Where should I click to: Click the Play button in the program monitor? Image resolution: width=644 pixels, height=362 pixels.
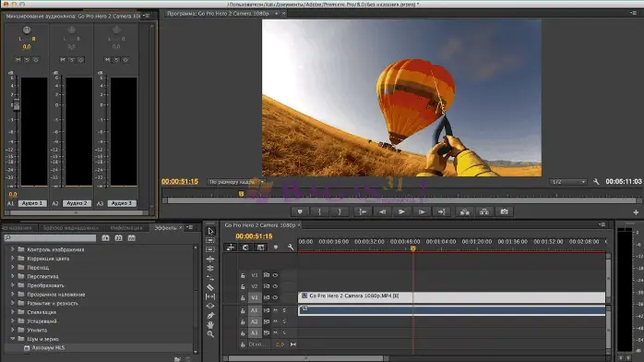pyautogui.click(x=401, y=211)
